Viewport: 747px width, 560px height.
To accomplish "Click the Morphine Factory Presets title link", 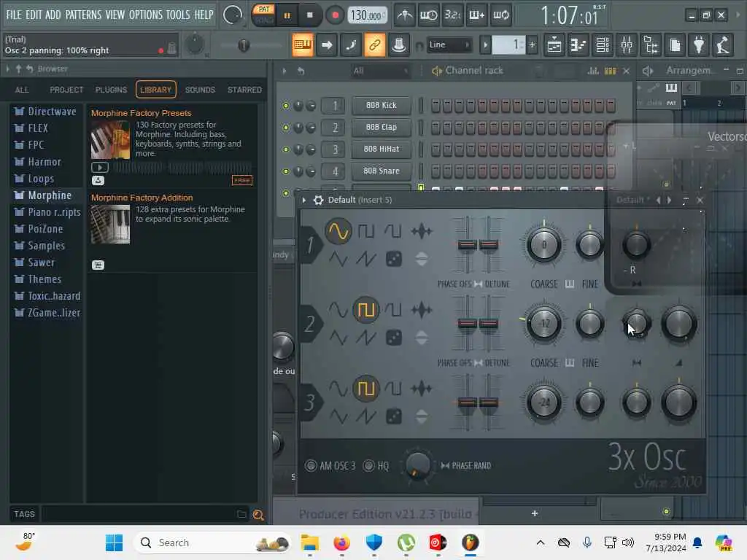I will (x=141, y=113).
